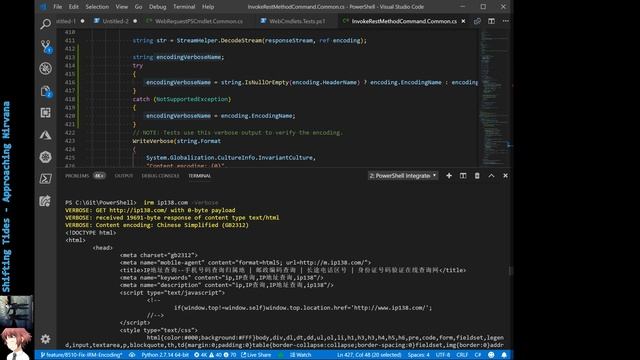This screenshot has width=640, height=360.
Task: Click the feedback smiley in status bar
Action: click(x=491, y=355)
